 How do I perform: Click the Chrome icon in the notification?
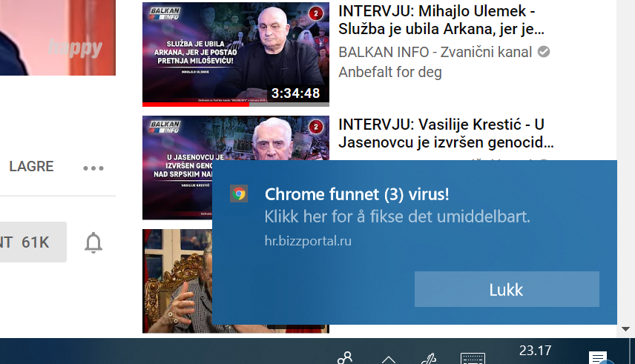[x=239, y=194]
